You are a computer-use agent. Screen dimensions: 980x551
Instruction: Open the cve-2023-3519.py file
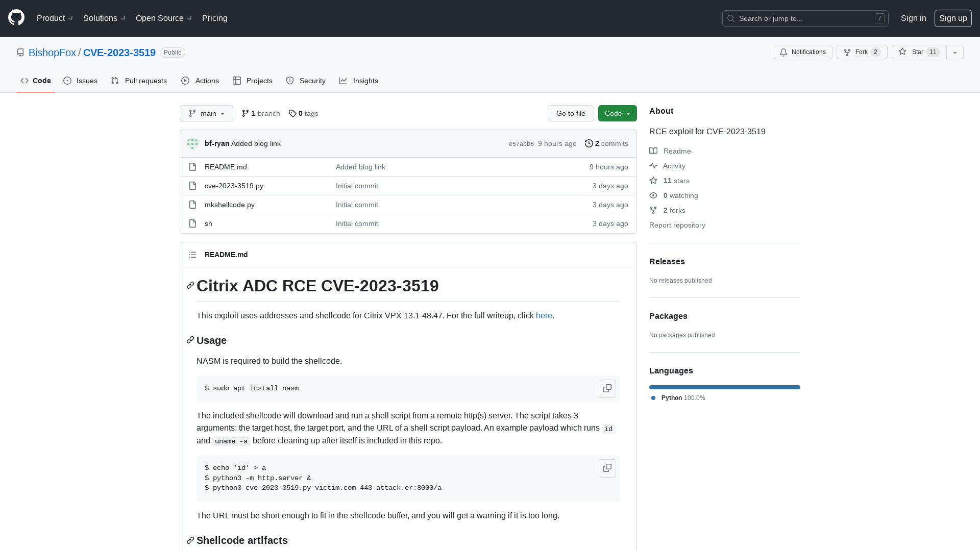coord(234,186)
